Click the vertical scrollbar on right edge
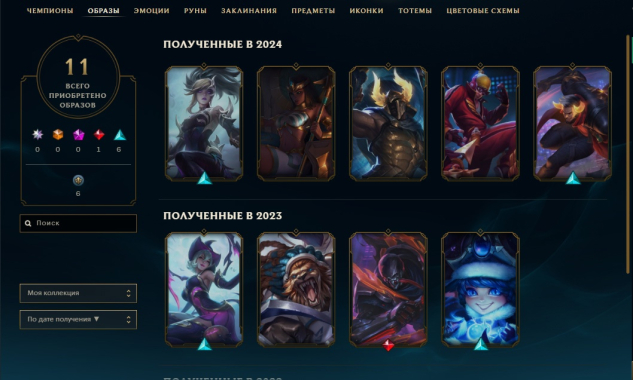Screen dimensions: 633x380 628,153
